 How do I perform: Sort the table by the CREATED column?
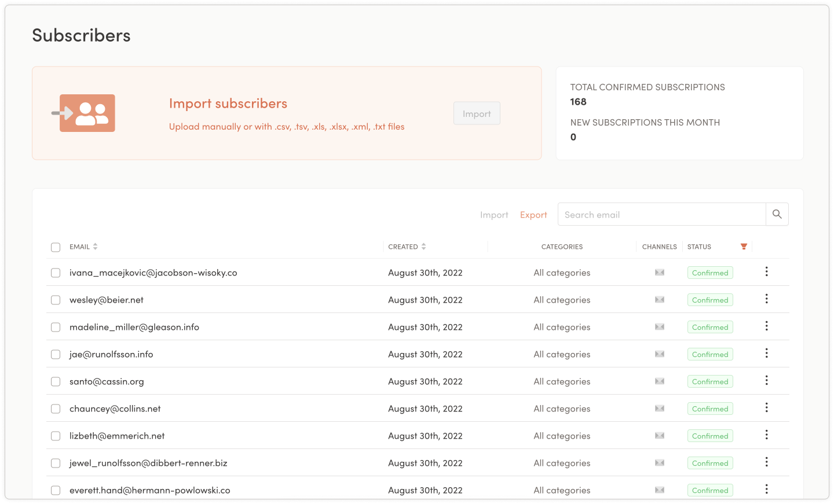coord(407,247)
